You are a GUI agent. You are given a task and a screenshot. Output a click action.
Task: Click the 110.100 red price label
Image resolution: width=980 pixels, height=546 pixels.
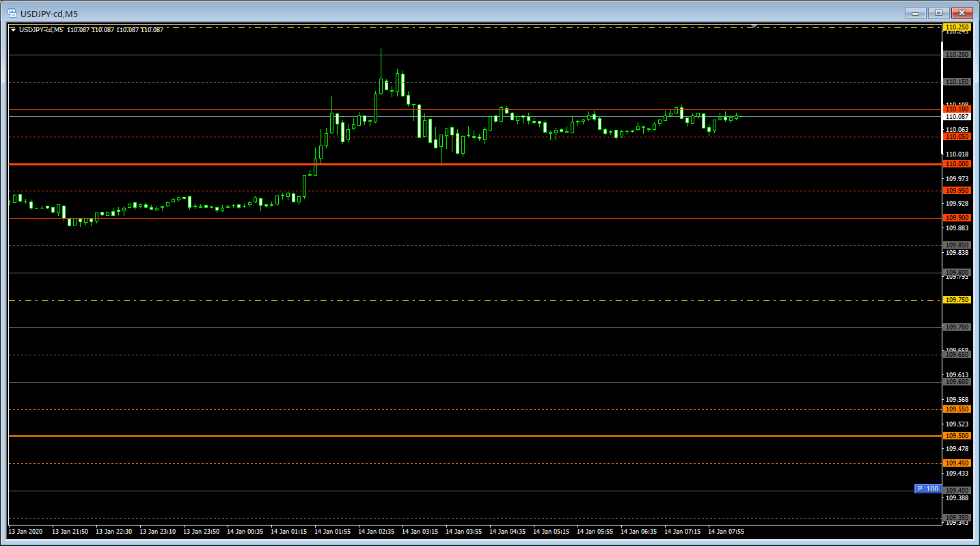(x=957, y=109)
